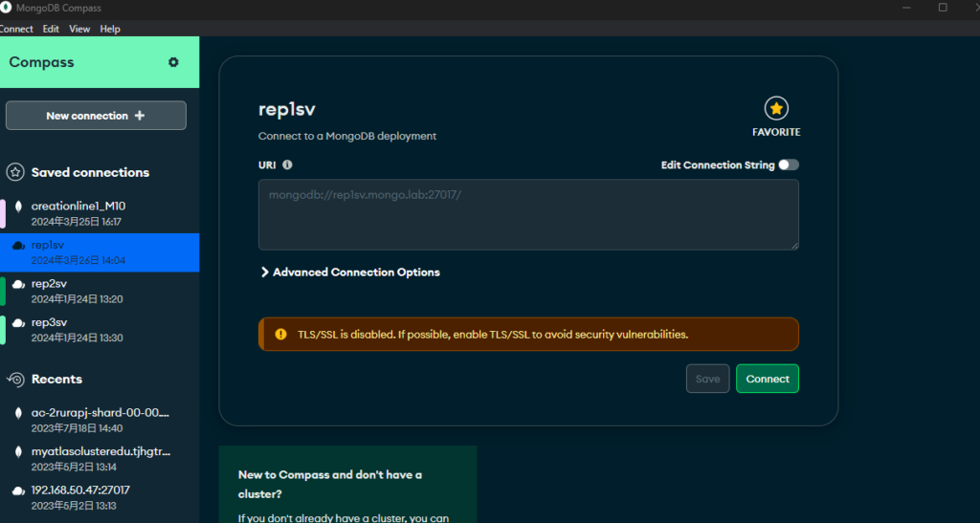Image resolution: width=980 pixels, height=523 pixels.
Task: Click the Saved connections star icon
Action: point(15,172)
